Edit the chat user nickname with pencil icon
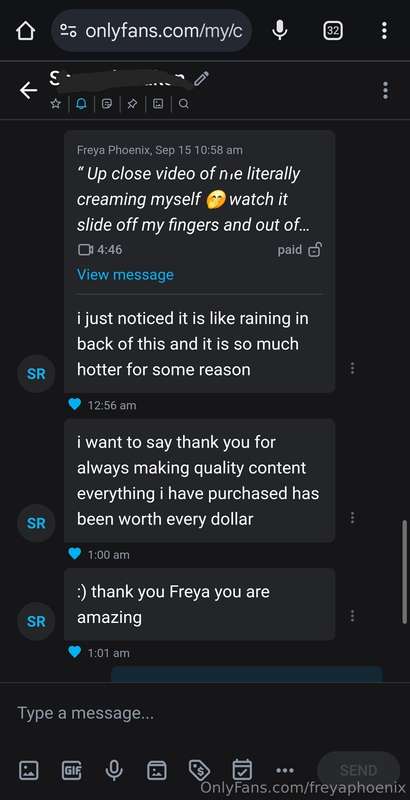 [202, 79]
